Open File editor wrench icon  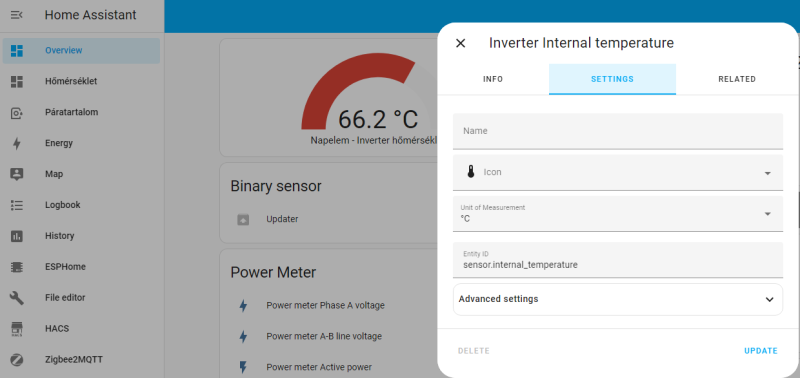click(17, 297)
